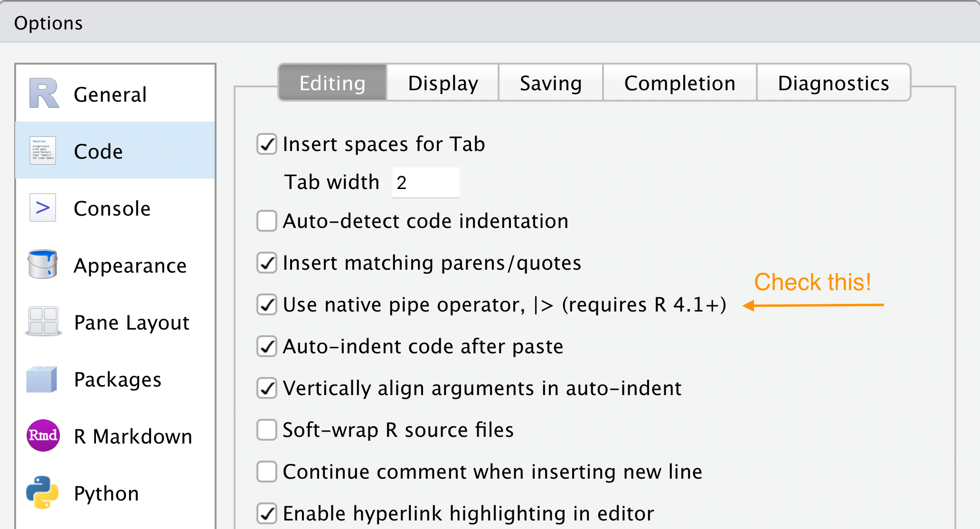The width and height of the screenshot is (980, 529).
Task: Click the Appearance paint bucket icon
Action: tap(43, 264)
